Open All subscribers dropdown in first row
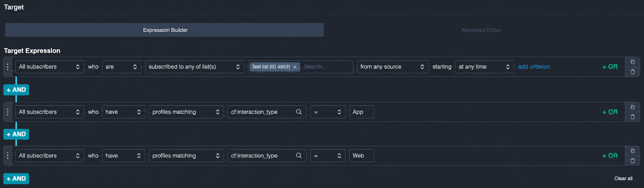644x188 pixels. point(50,67)
